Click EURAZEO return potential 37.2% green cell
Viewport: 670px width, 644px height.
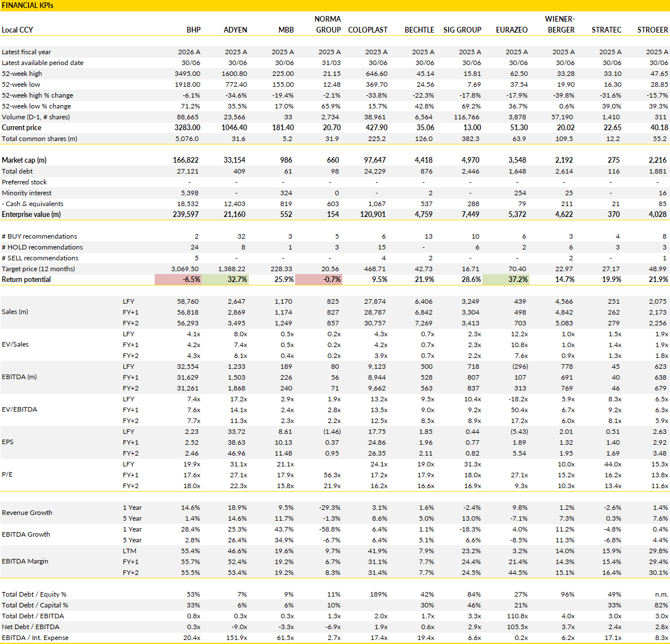[x=506, y=280]
